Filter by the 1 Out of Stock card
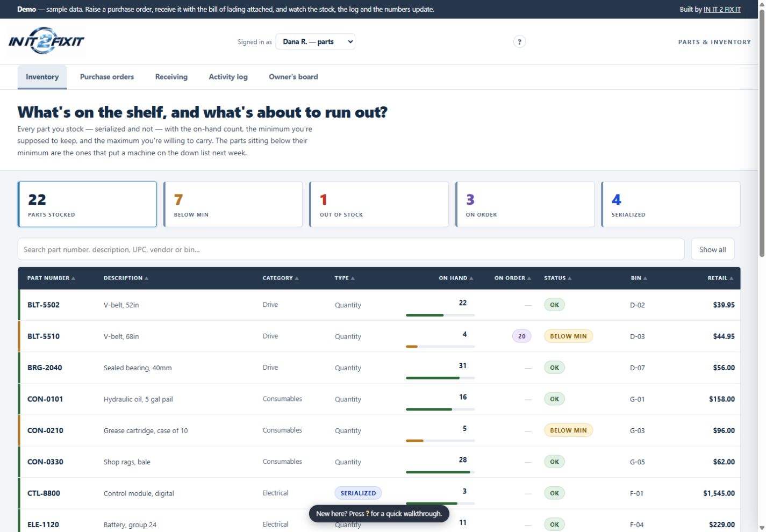The width and height of the screenshot is (766, 532). 379,204
